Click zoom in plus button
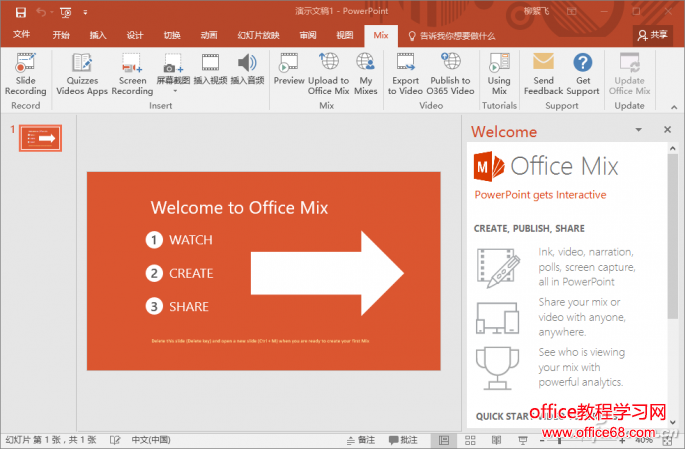Viewport: 685px width, 449px height. click(622, 441)
